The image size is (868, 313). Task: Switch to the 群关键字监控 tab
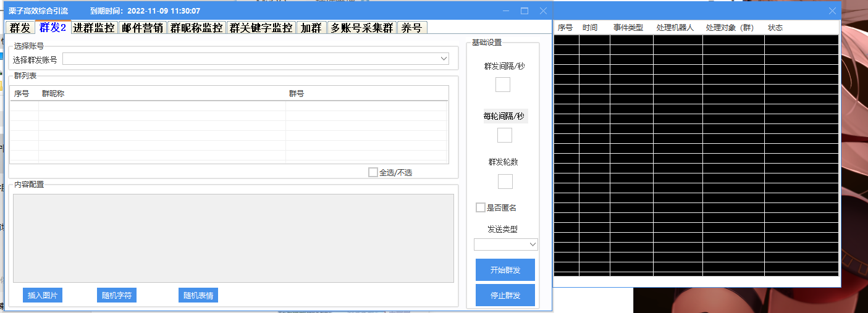coord(261,28)
